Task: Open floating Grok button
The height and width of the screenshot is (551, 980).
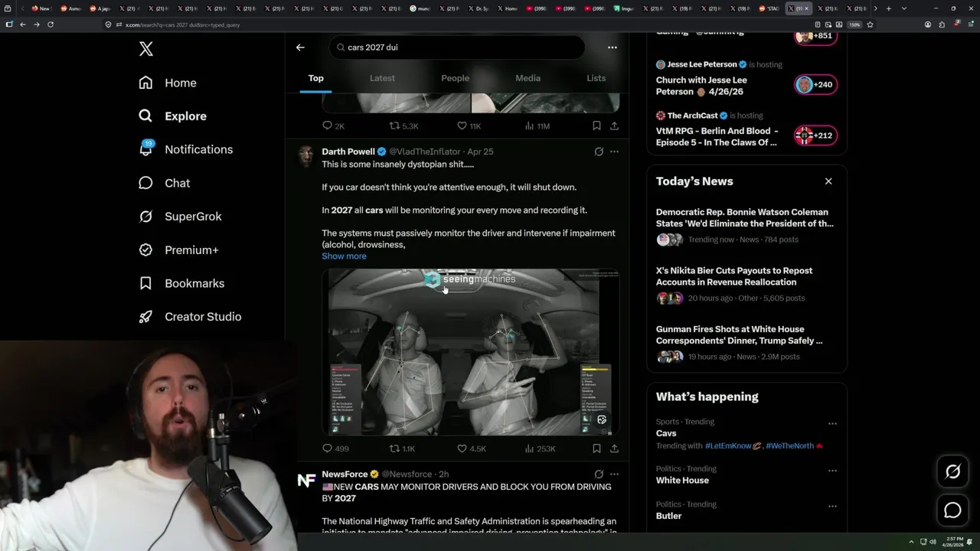Action: coord(953,472)
